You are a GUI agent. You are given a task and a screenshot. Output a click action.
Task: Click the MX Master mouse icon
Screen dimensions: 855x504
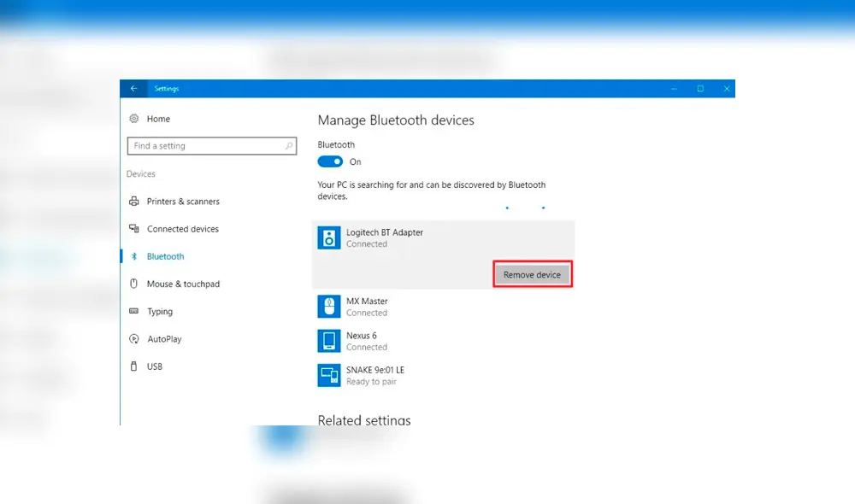(x=329, y=307)
